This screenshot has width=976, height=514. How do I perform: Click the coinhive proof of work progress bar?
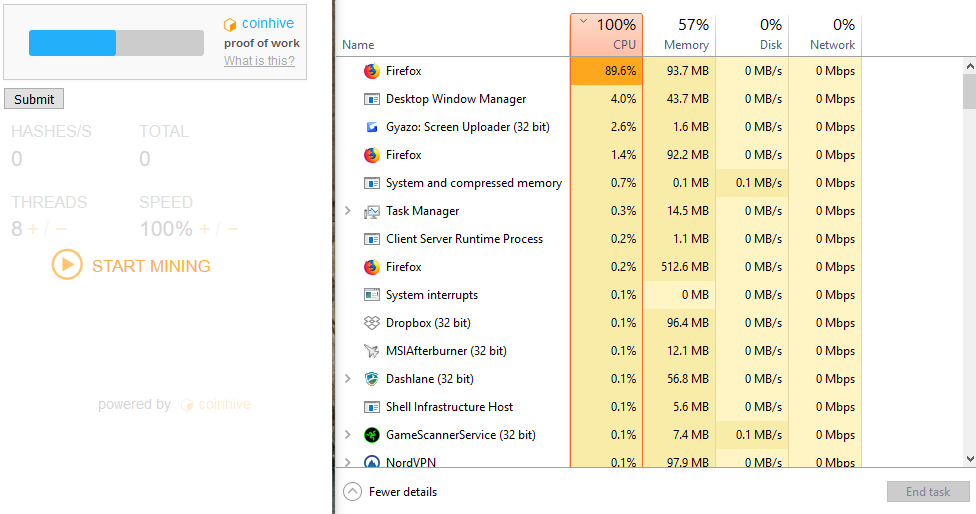pyautogui.click(x=116, y=42)
